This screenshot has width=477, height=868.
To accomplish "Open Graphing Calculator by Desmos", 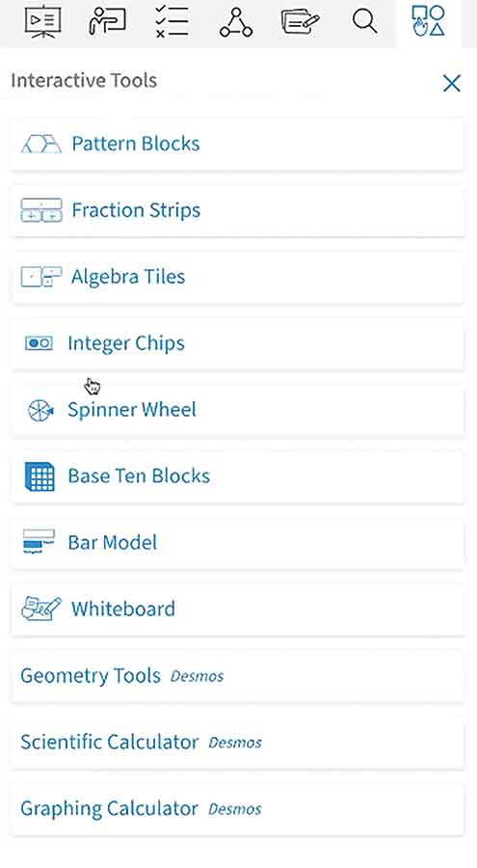I will pyautogui.click(x=237, y=808).
